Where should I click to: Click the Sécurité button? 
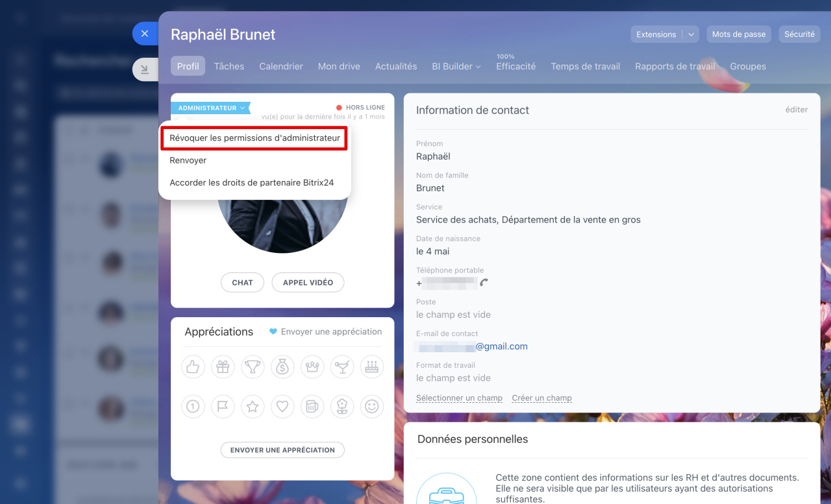[x=799, y=34]
